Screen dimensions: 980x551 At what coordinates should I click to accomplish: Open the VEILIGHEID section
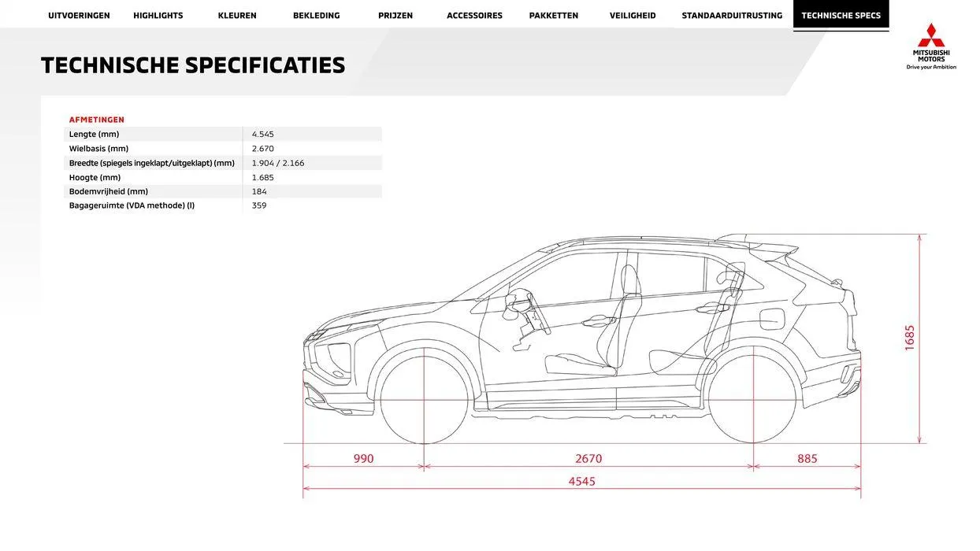(633, 13)
